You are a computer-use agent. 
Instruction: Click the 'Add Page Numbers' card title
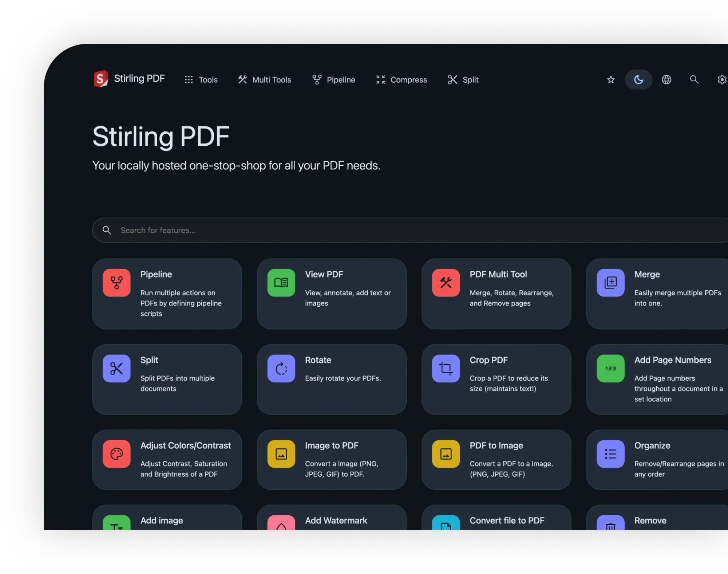coord(673,360)
